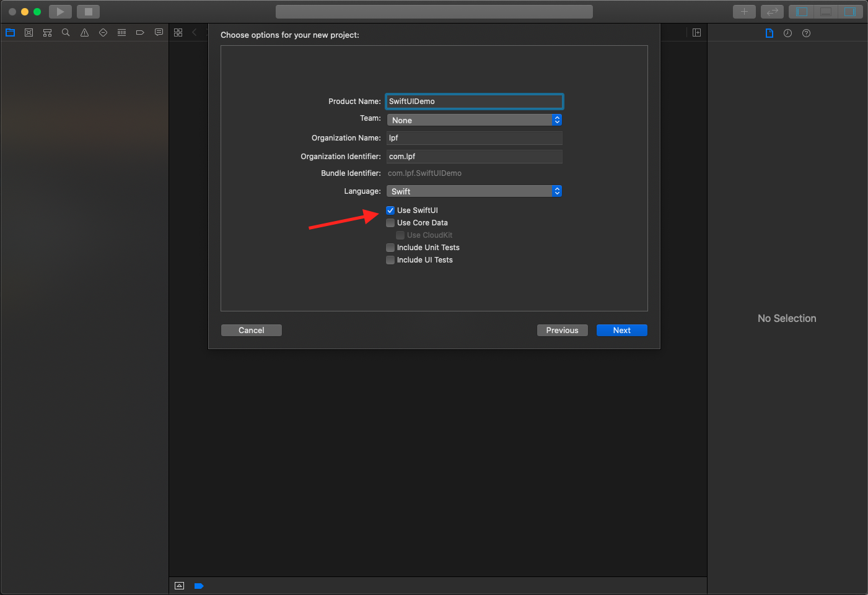The height and width of the screenshot is (595, 868).
Task: Click the yellow minimize window button
Action: coord(25,12)
